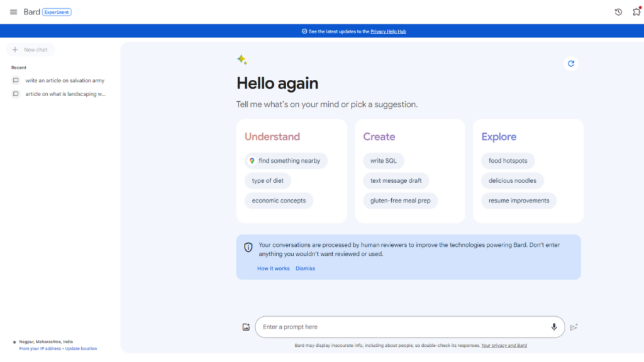Open 'write an article on salvation army' chat

[x=65, y=80]
